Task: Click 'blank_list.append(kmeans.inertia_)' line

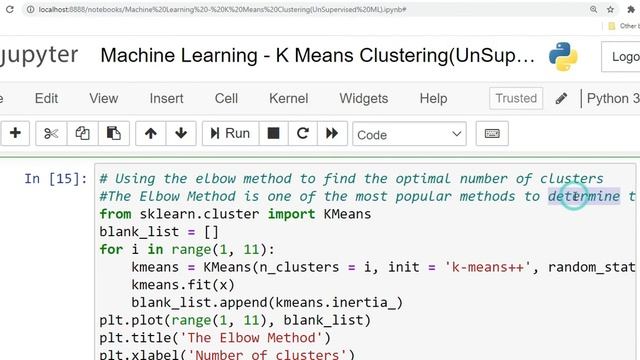Action: click(x=267, y=302)
